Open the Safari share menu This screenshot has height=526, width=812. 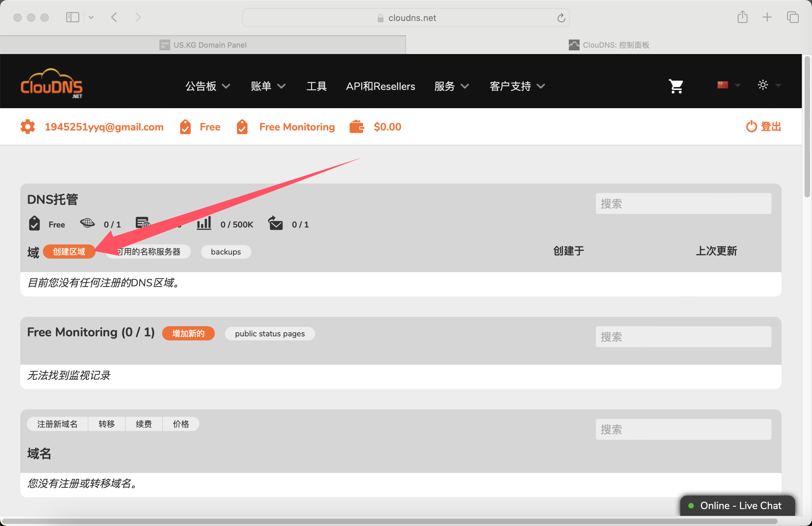[742, 17]
